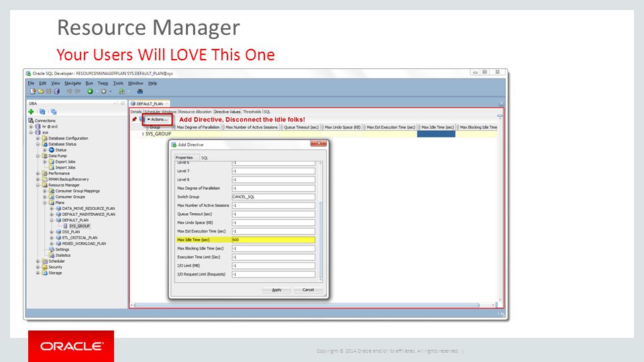The width and height of the screenshot is (644, 362).
Task: Open the Actions dropdown
Action: tap(157, 119)
